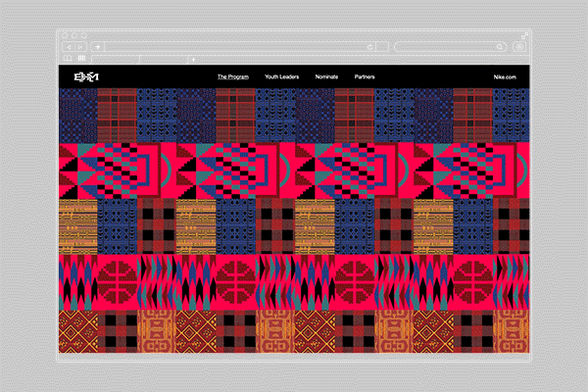Open the Partners nav item

(365, 76)
